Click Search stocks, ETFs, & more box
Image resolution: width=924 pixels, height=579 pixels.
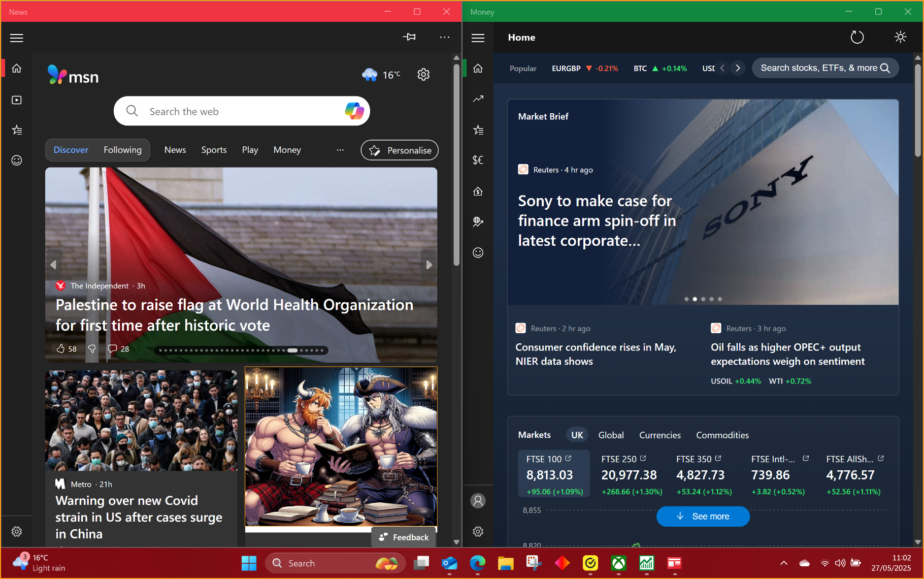(825, 68)
